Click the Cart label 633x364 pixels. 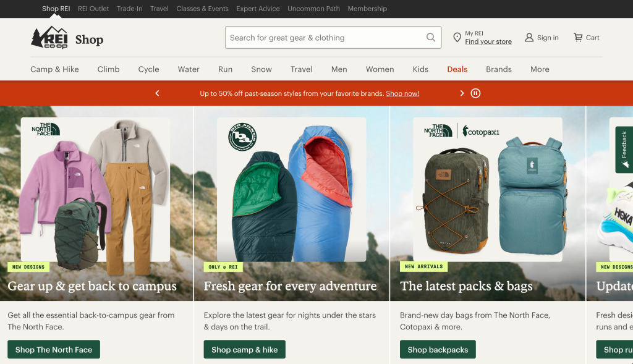point(593,38)
